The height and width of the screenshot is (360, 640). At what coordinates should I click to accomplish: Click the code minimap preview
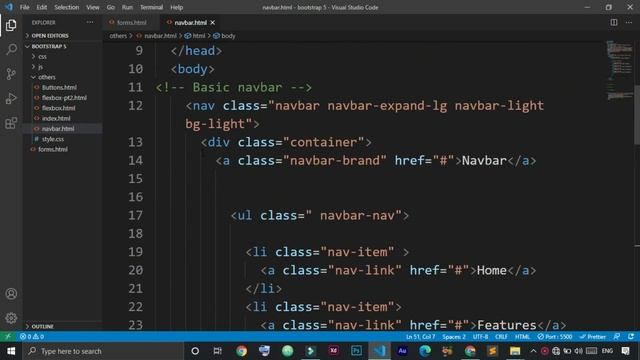[x=620, y=70]
